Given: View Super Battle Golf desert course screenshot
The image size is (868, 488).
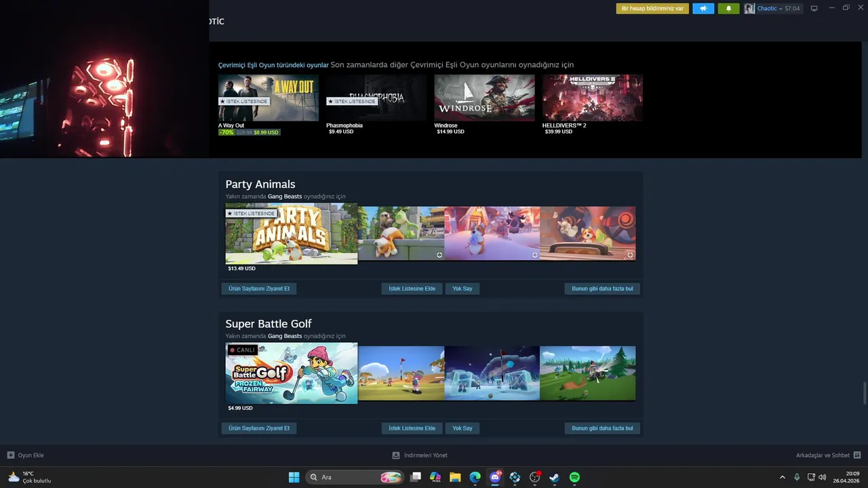Looking at the screenshot, I should [401, 373].
